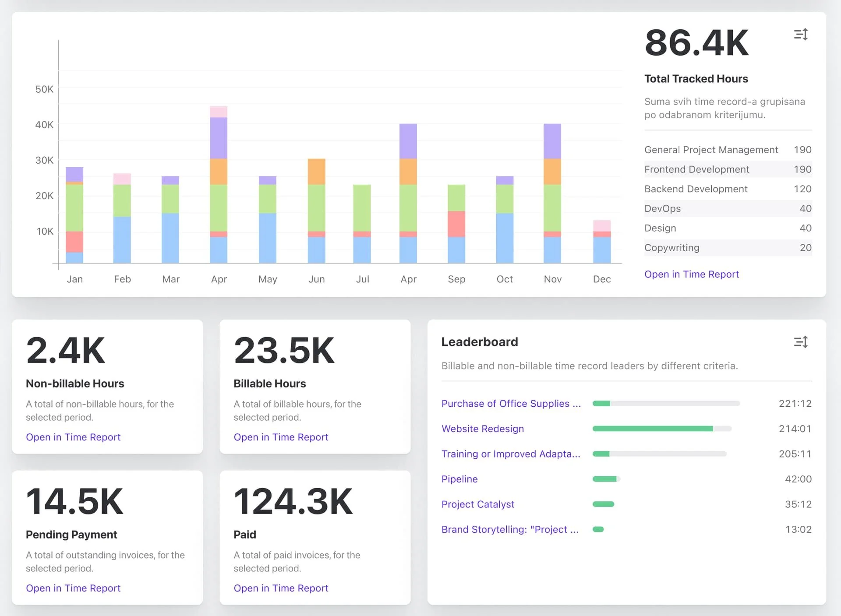
Task: Click the Nov purple bar segment
Action: tap(552, 141)
